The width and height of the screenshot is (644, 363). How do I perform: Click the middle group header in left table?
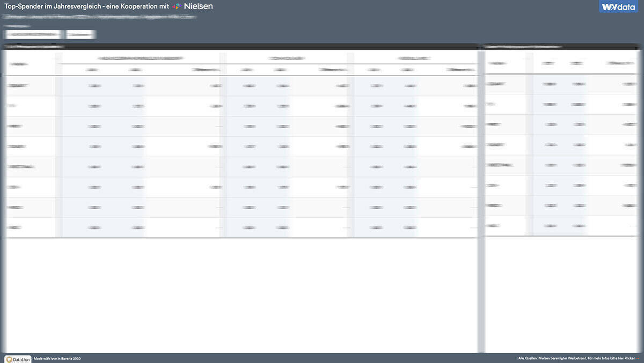coord(287,58)
